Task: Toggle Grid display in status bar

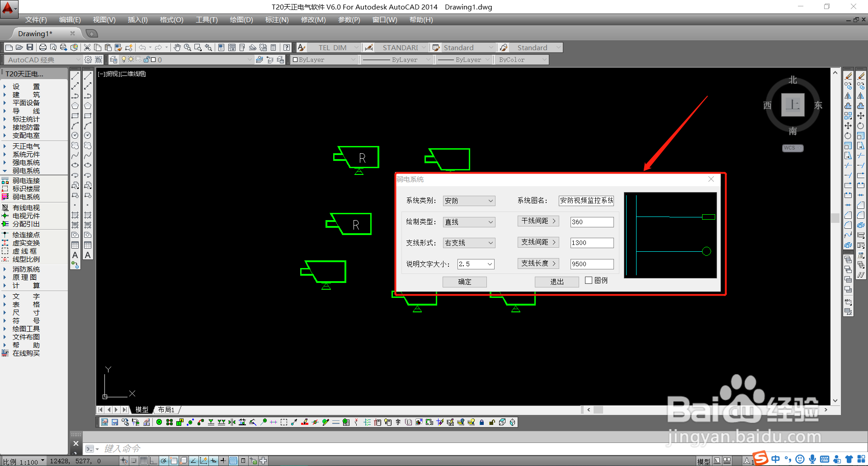Action: (144, 461)
